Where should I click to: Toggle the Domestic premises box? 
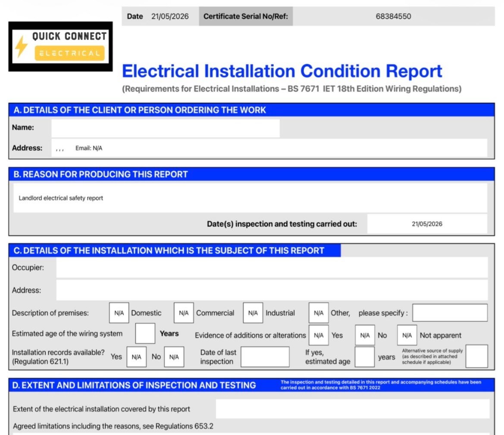[119, 313]
